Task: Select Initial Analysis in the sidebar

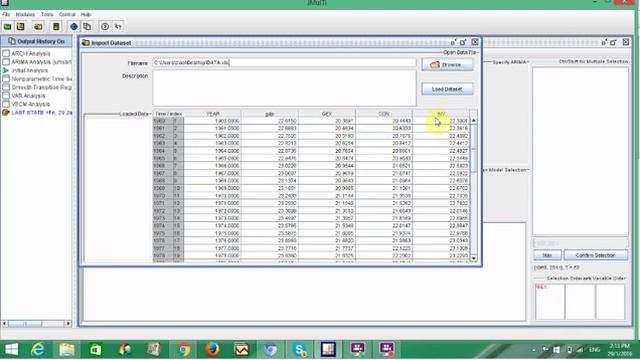Action: click(x=29, y=70)
